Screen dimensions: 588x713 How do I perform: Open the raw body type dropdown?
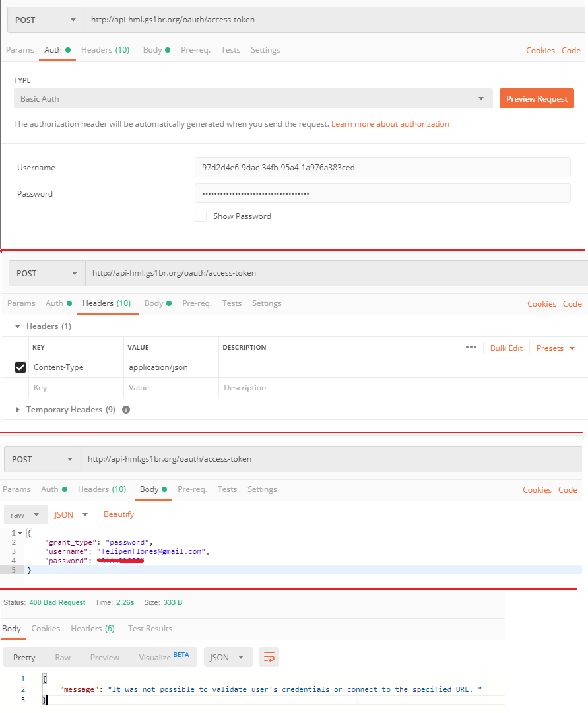pos(26,514)
